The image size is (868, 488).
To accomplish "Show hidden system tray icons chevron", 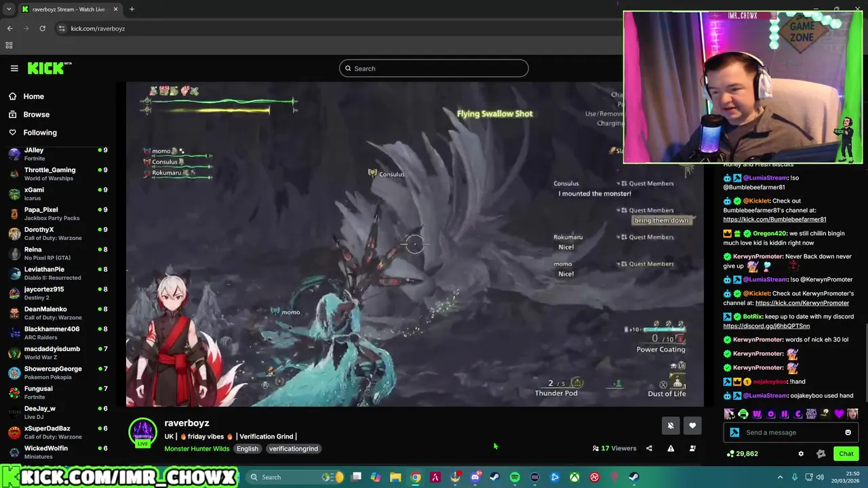I will pyautogui.click(x=780, y=477).
